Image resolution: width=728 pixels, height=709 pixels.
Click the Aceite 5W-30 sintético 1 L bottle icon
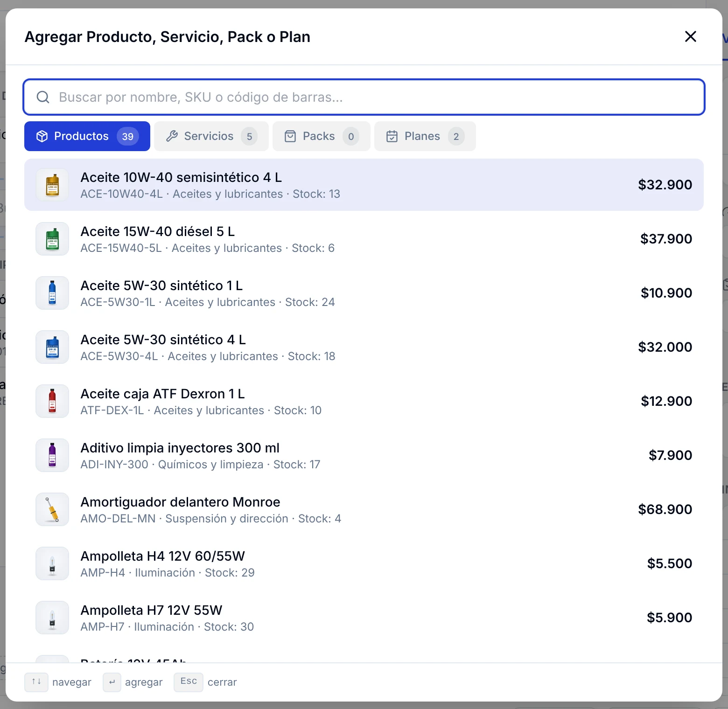pos(52,293)
